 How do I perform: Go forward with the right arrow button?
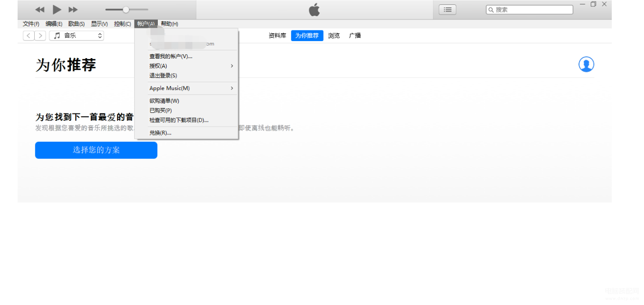pyautogui.click(x=41, y=36)
